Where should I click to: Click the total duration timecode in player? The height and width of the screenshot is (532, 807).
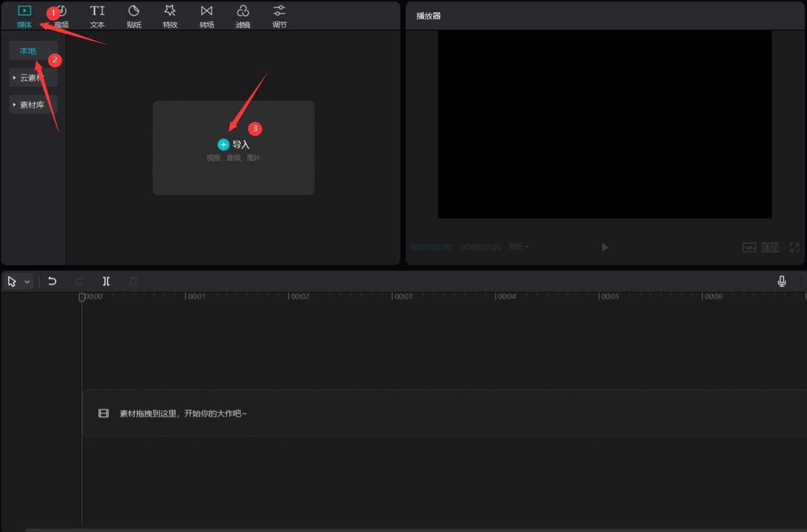pyautogui.click(x=481, y=247)
